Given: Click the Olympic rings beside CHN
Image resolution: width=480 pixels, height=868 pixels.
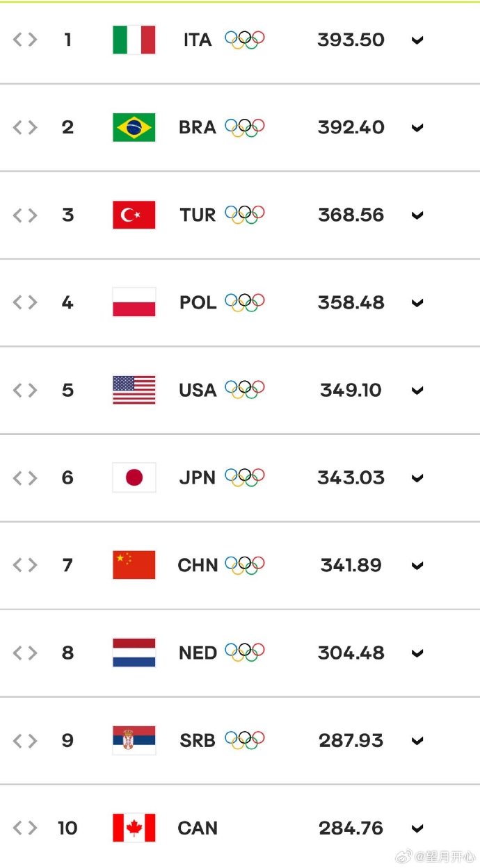Looking at the screenshot, I should tap(245, 565).
